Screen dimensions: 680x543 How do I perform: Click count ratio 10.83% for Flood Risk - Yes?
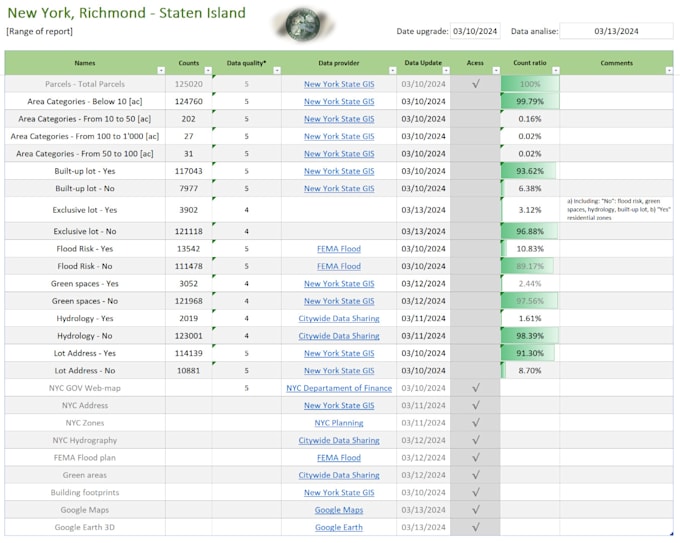coord(530,249)
